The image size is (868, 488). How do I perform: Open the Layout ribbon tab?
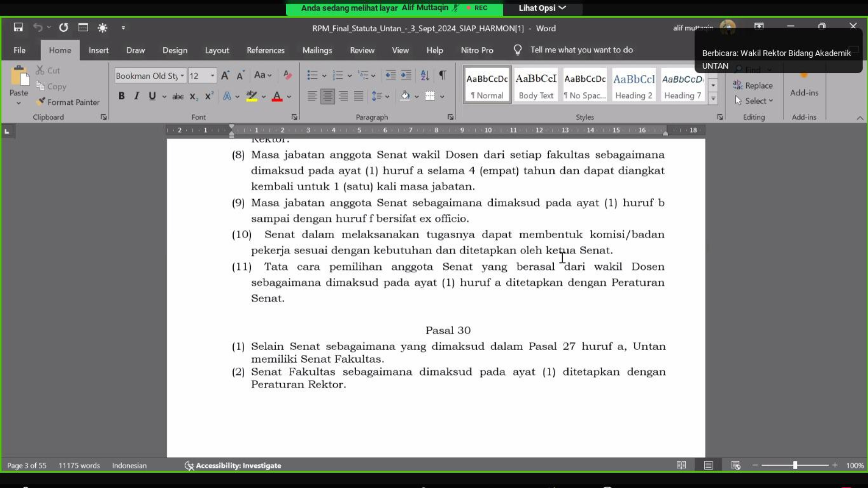tap(217, 50)
